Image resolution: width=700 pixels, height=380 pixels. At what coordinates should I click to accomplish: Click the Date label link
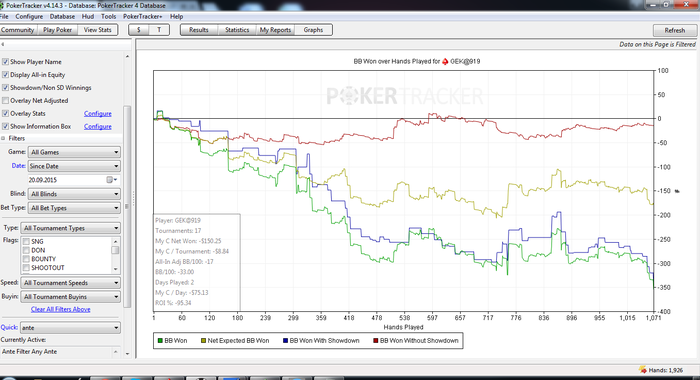(x=18, y=166)
